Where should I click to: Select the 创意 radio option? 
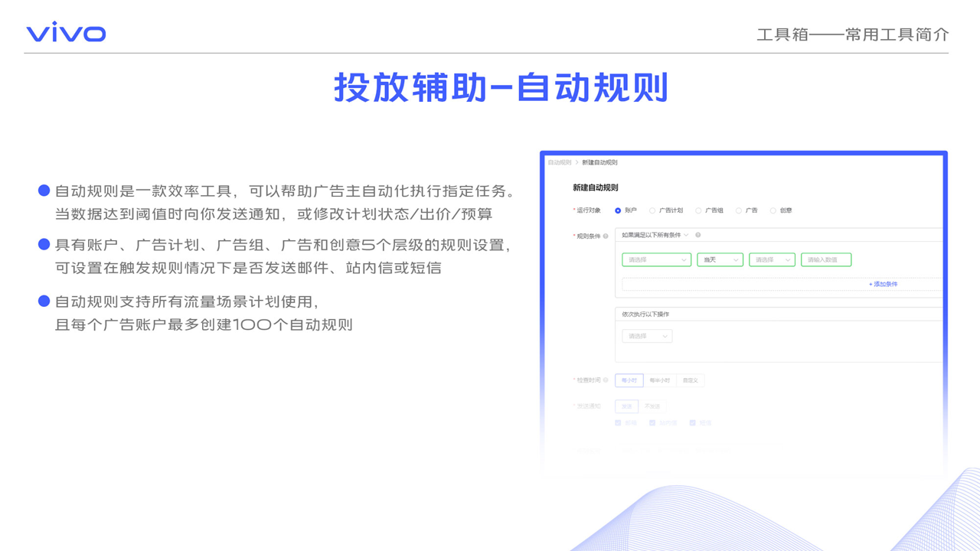[x=773, y=210]
